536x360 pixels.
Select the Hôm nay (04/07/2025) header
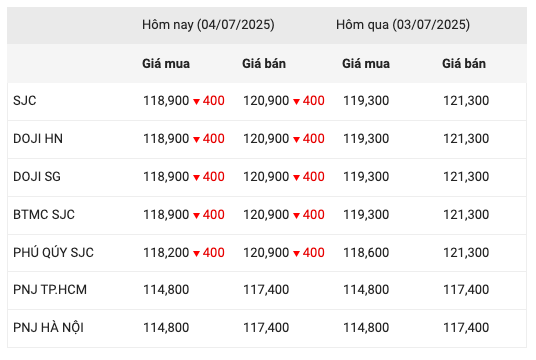click(x=208, y=25)
